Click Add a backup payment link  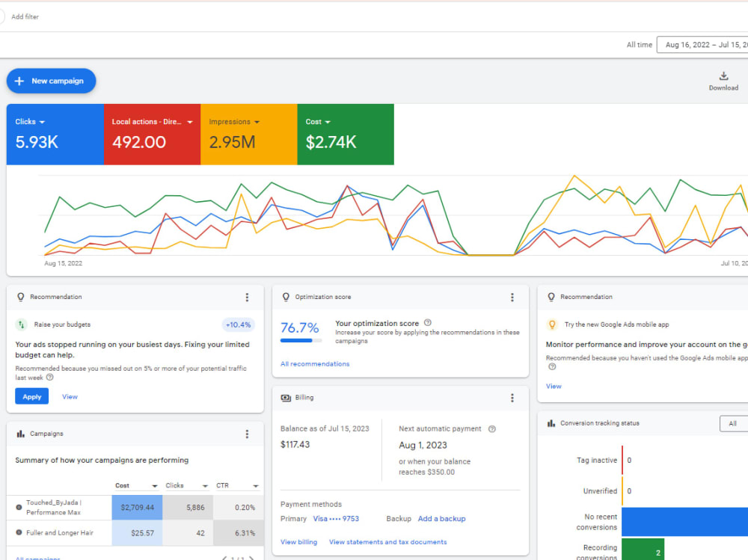click(442, 519)
